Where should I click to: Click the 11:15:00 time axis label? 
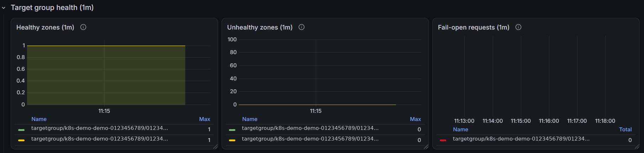point(521,121)
